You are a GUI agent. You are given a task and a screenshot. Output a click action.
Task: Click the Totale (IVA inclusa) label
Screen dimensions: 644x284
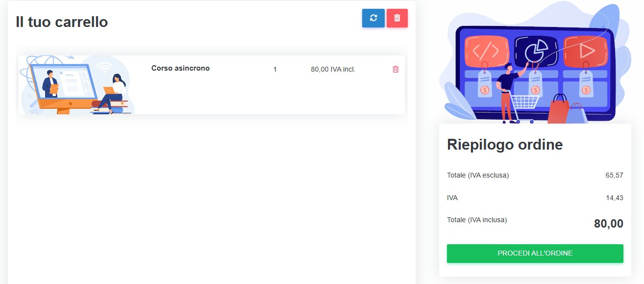(x=477, y=220)
